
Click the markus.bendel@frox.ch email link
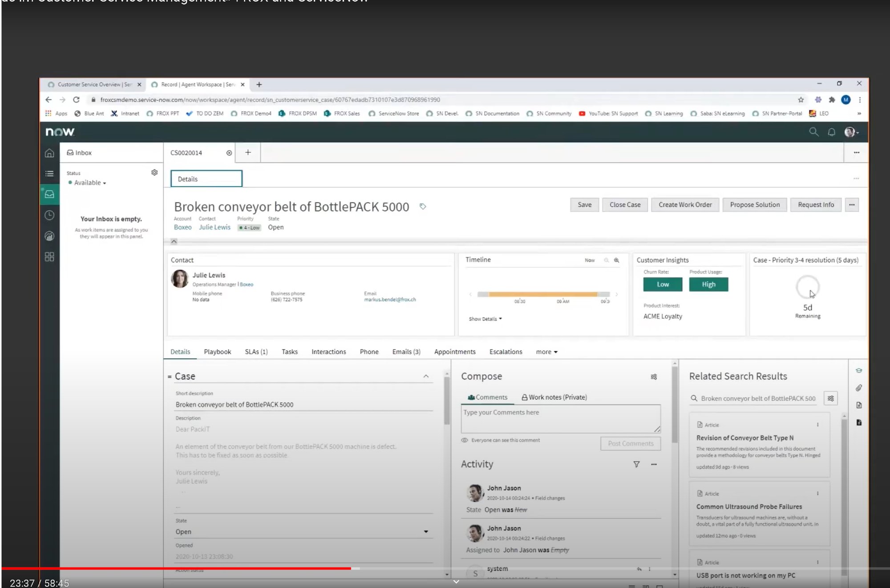click(x=390, y=300)
